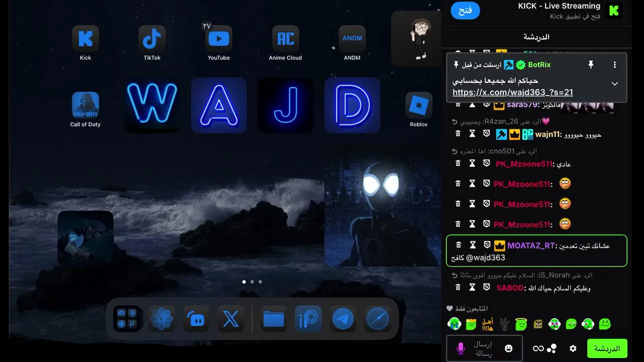This screenshot has height=362, width=644.
Task: Click the reply arrow for iS_Norah reply
Action: pyautogui.click(x=454, y=275)
